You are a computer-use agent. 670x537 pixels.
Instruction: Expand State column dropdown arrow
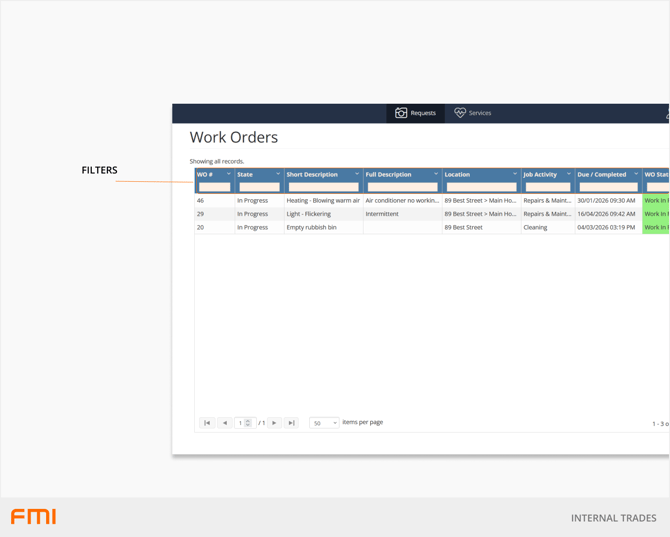pyautogui.click(x=278, y=174)
